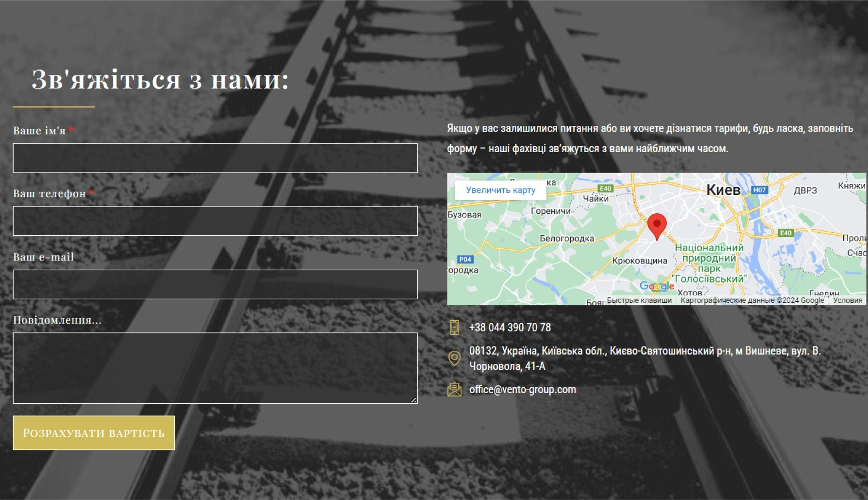Click into the "Повідомлення..." message textarea
The width and height of the screenshot is (868, 500).
[215, 368]
